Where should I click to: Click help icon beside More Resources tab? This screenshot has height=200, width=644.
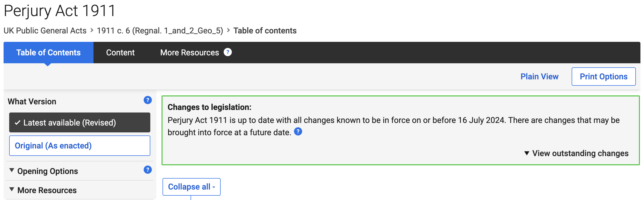tap(227, 52)
